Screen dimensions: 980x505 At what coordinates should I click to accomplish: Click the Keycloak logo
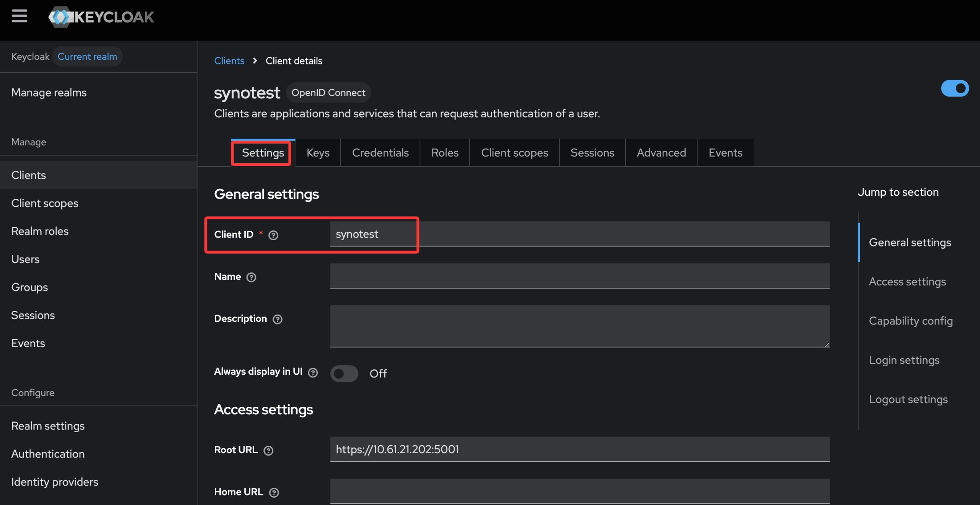(x=101, y=17)
